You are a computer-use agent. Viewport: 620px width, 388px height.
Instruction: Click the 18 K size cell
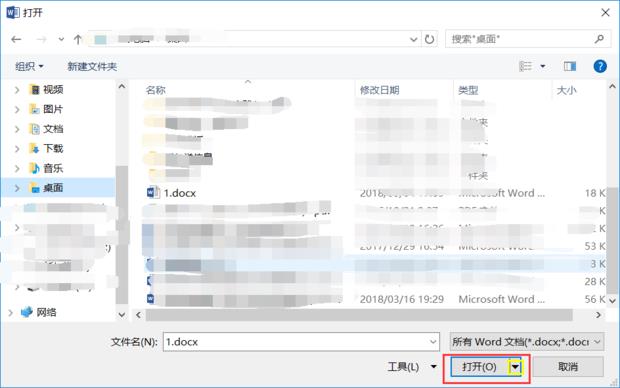tap(595, 193)
